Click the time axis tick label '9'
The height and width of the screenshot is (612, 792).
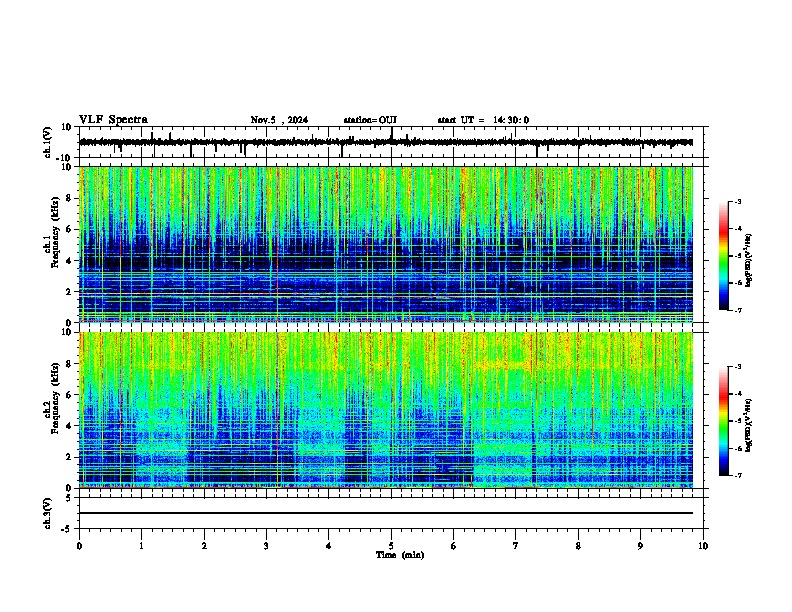(640, 546)
